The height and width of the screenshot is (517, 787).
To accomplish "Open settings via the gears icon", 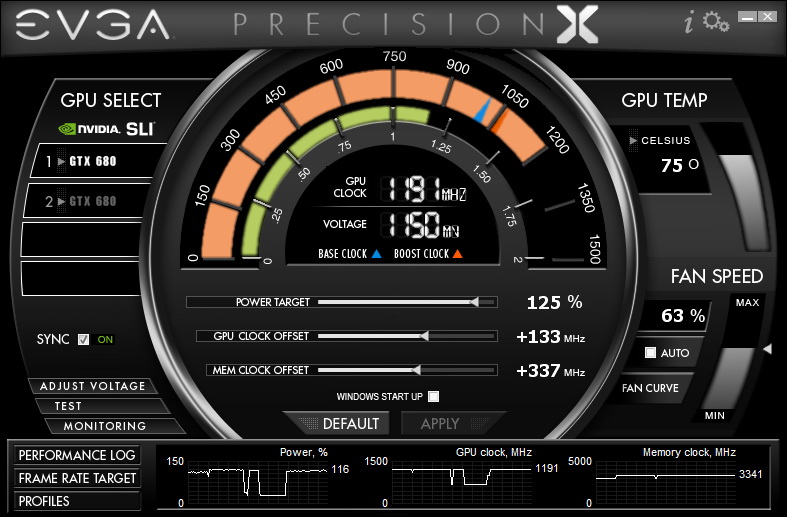I will point(714,20).
